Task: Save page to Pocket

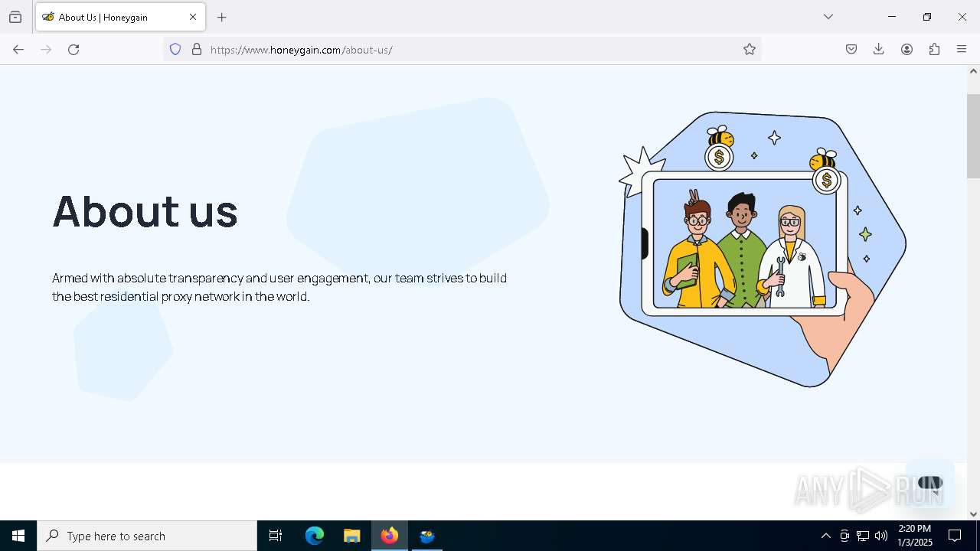Action: tap(851, 49)
